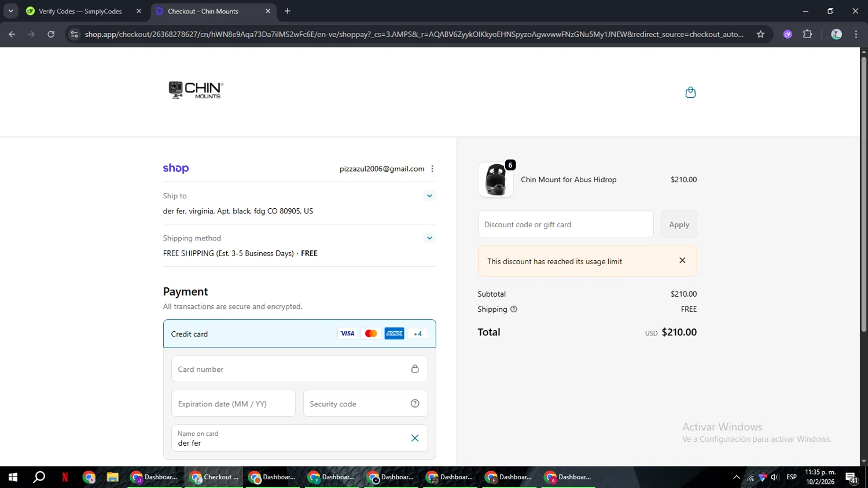Screen dimensions: 868x488
Task: Show the Shipping info help icon
Action: point(514,309)
